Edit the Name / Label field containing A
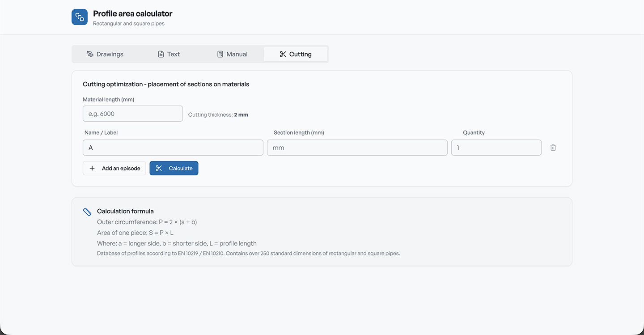 (173, 148)
